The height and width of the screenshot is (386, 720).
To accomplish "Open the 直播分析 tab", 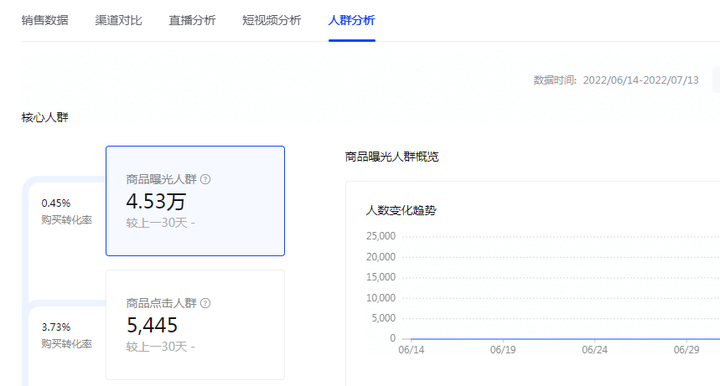I will [x=192, y=20].
